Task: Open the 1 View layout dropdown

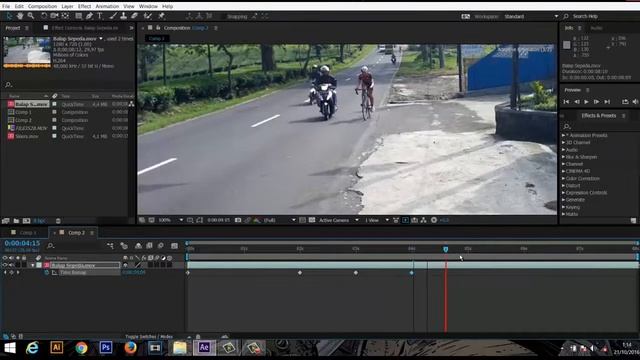Action: (376, 220)
